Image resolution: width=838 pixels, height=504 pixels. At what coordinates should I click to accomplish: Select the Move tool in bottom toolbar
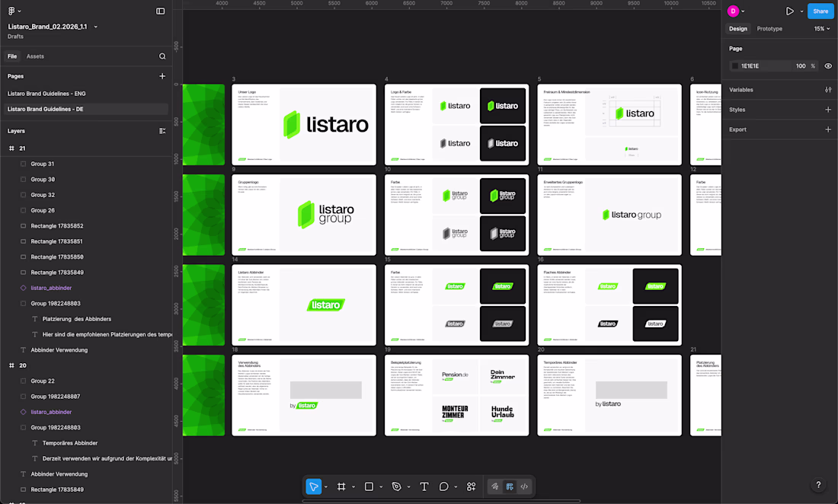(x=314, y=486)
